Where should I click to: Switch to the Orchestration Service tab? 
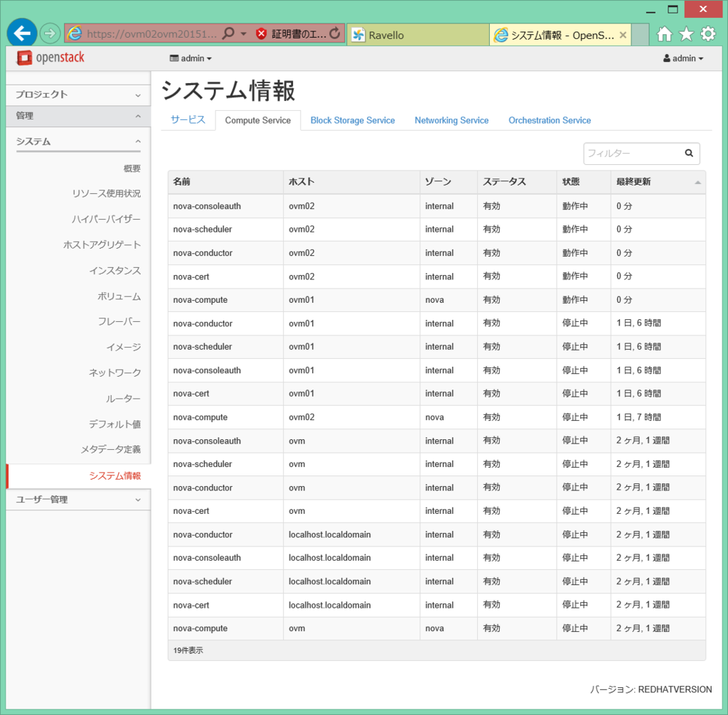(550, 120)
